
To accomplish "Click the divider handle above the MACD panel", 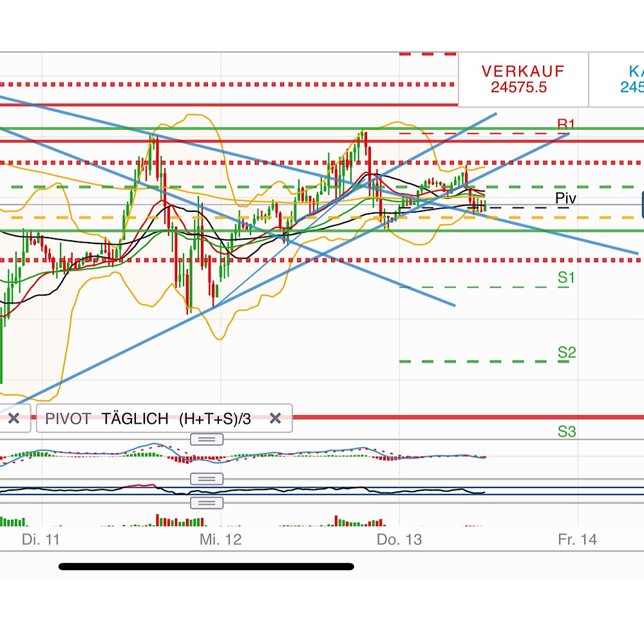I will (207, 439).
